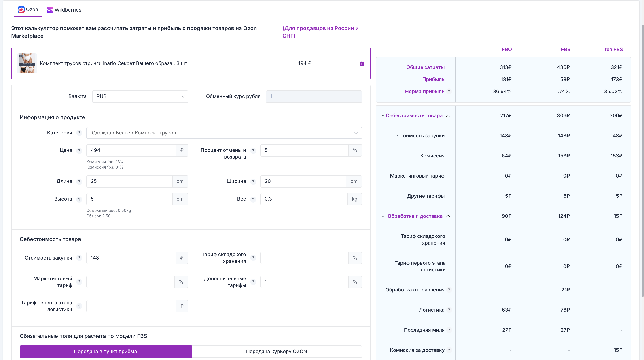The image size is (644, 360).
Task: Click the Общие затраты label
Action: coord(425,67)
